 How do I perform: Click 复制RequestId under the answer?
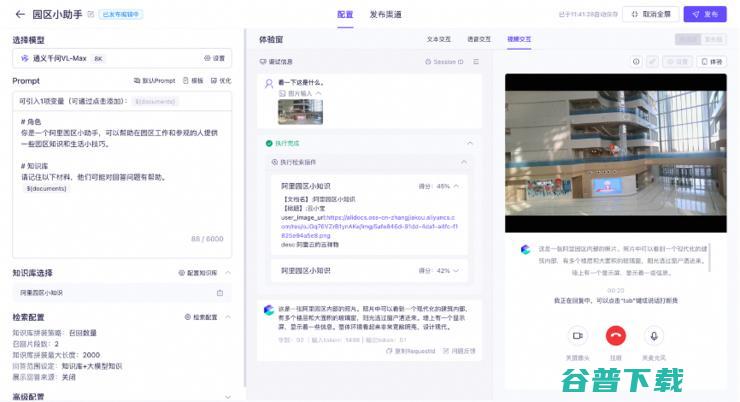click(x=411, y=351)
